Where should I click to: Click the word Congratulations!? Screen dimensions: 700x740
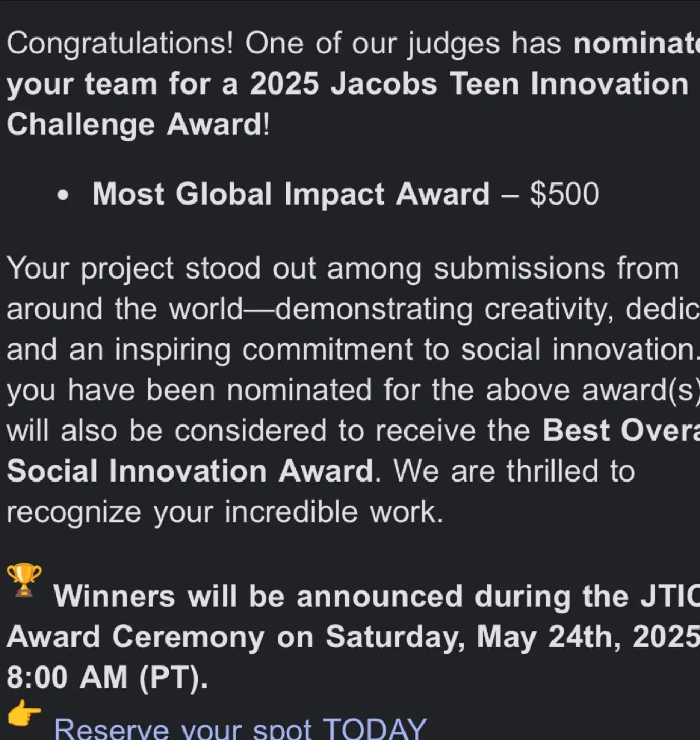120,44
